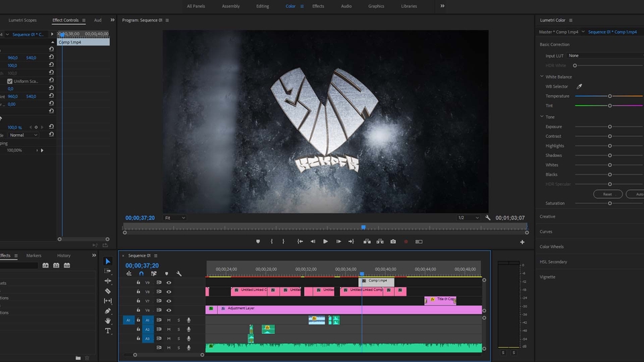The image size is (644, 362).
Task: Select the Track Select Forward tool
Action: (x=107, y=271)
